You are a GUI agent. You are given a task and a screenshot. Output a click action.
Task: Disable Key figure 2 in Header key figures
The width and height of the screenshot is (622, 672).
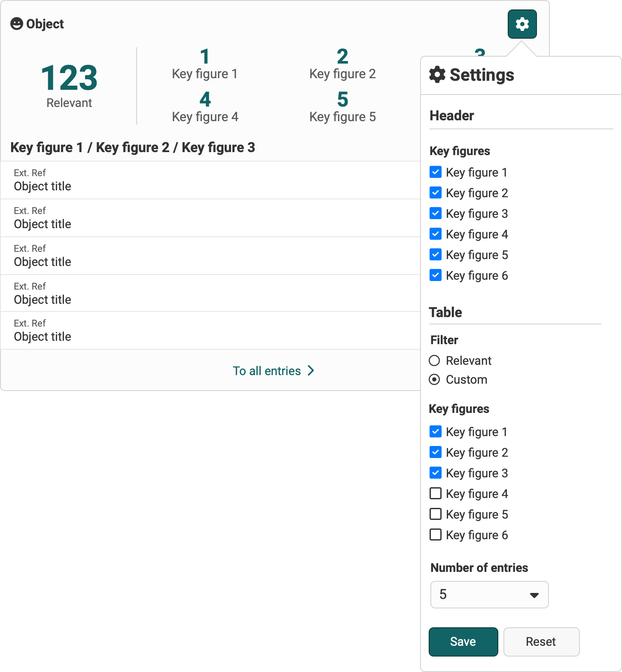coord(435,192)
